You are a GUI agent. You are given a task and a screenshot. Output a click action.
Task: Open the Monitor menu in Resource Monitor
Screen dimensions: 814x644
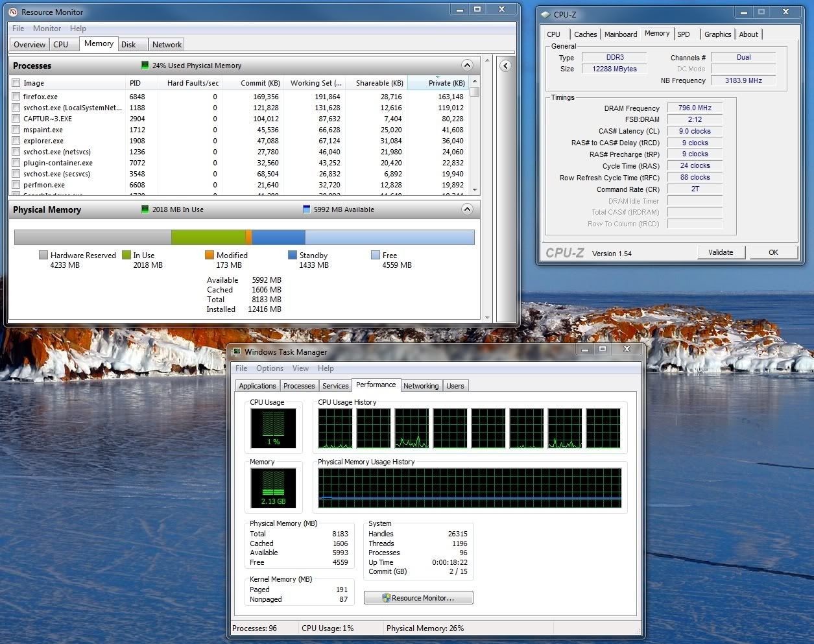point(47,29)
